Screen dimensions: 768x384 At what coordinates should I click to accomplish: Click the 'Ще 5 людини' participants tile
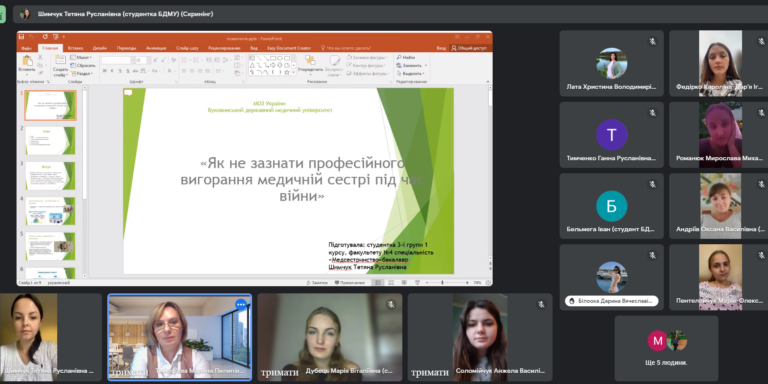(666, 348)
